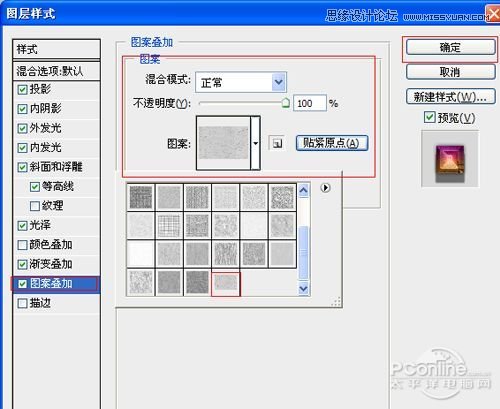Screen dimensions: 500x409
Task: Click the 新建样式 button
Action: [x=450, y=97]
